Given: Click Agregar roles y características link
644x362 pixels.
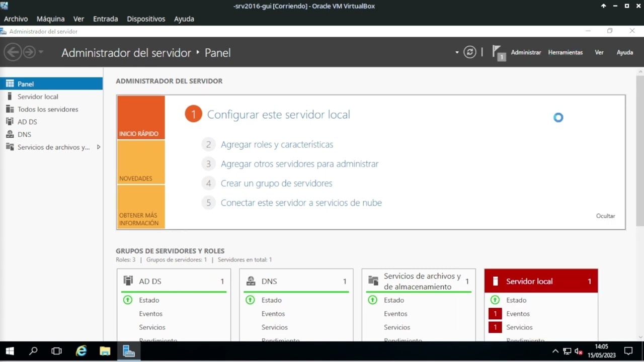Looking at the screenshot, I should point(277,144).
